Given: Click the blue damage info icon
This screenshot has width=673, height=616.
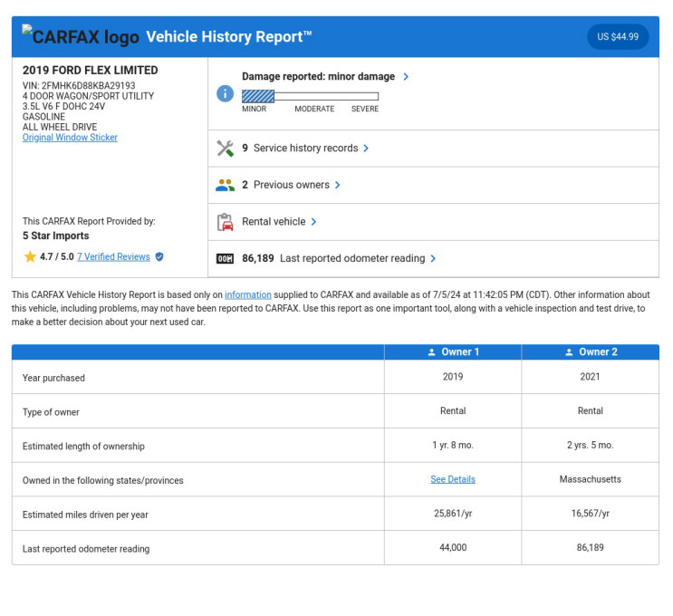Looking at the screenshot, I should pyautogui.click(x=225, y=93).
